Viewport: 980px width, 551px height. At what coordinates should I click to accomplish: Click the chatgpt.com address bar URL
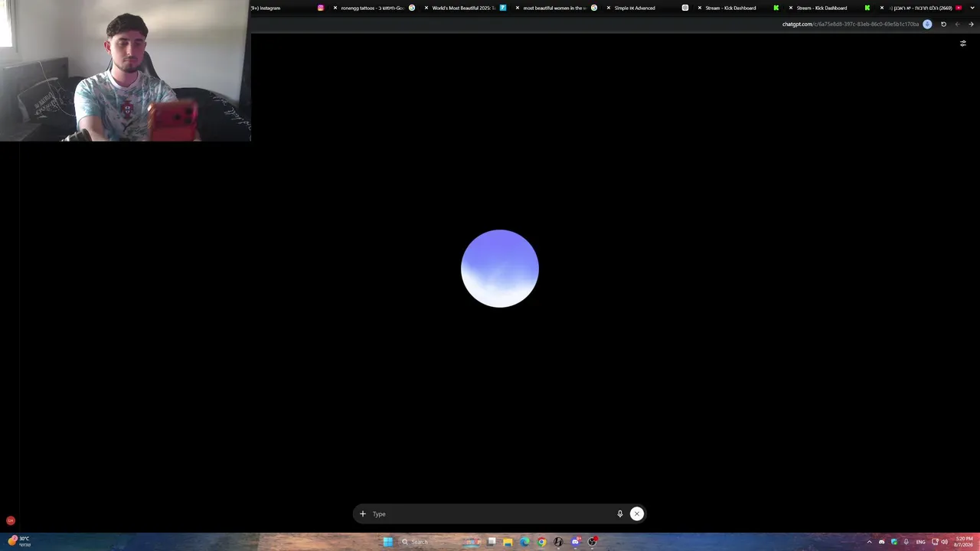850,24
